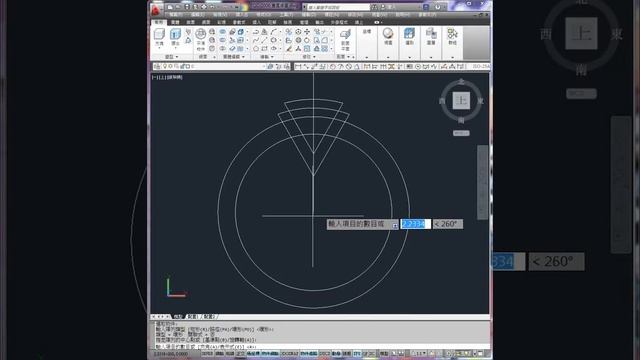Screen dimensions: 640x360
Task: Click the Section Plane (剖面平面) tool
Action: click(x=345, y=39)
